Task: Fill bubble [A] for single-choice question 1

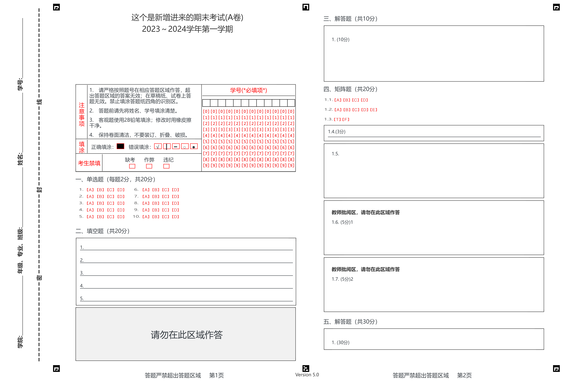Action: [90, 190]
